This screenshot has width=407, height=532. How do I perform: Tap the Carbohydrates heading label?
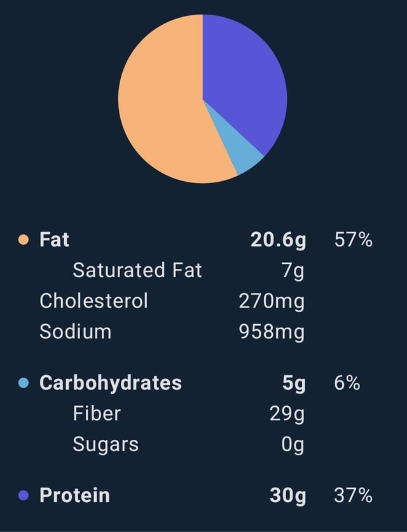(111, 383)
